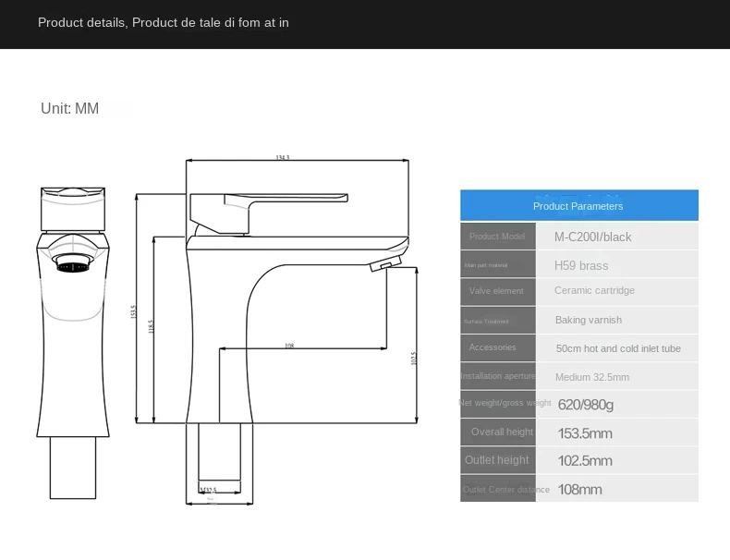
Task: Select the Product Model label cell
Action: coord(497,237)
